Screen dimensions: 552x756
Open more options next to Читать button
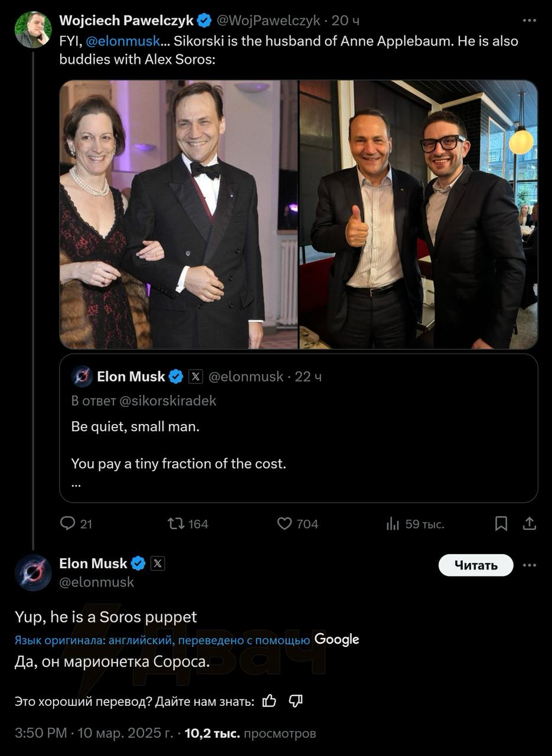click(x=530, y=565)
